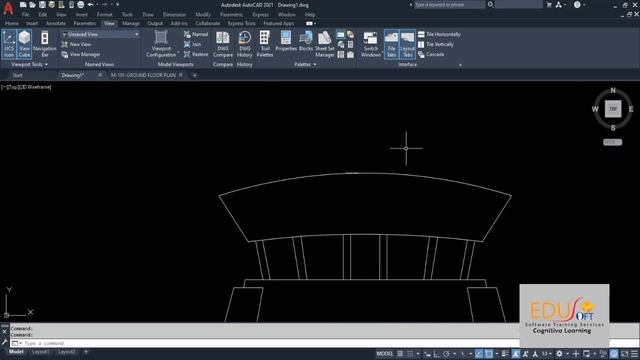Toggle Layout Tabs display
This screenshot has width=640, height=360.
point(407,44)
